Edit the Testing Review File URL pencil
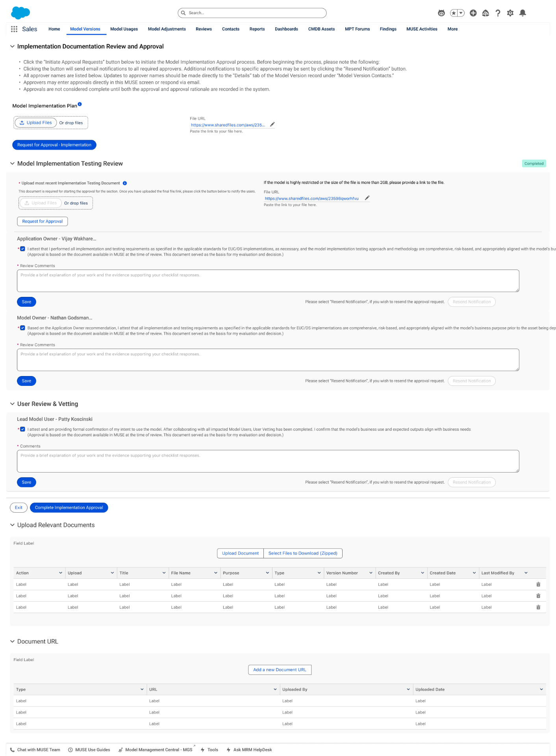Viewport: 556px width, 756px height. pyautogui.click(x=367, y=198)
